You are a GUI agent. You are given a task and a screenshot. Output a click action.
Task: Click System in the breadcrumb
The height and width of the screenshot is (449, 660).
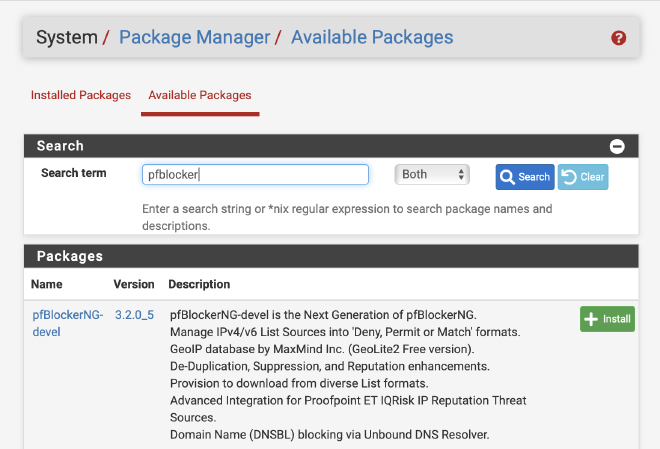point(67,37)
